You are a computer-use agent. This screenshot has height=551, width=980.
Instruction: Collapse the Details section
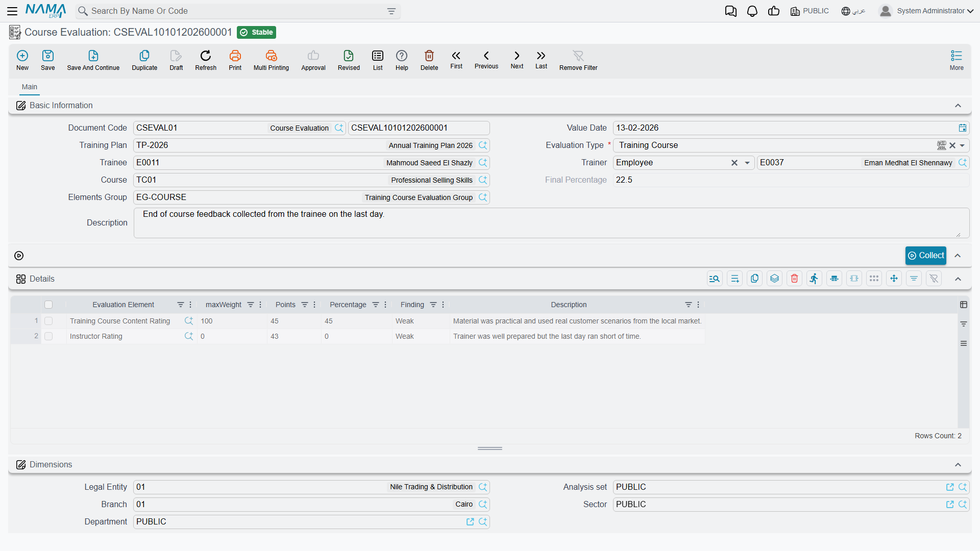(x=958, y=279)
